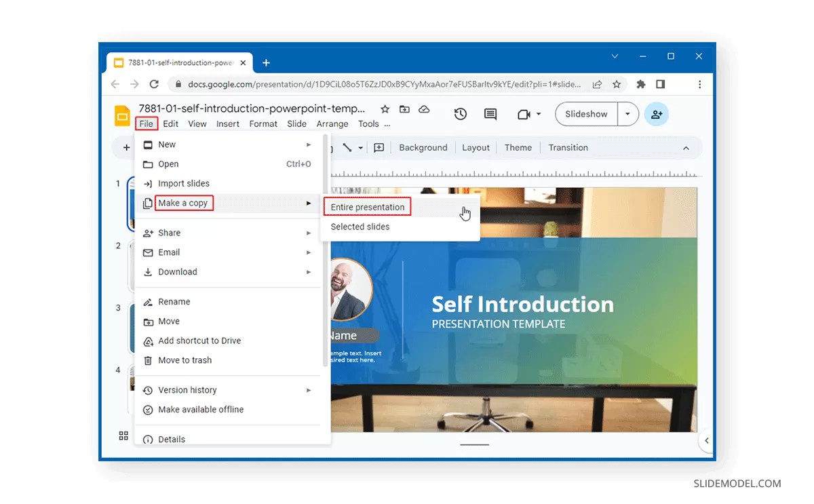Viewport: 814px width, 504px height.
Task: Select the Line tool icon
Action: click(347, 147)
